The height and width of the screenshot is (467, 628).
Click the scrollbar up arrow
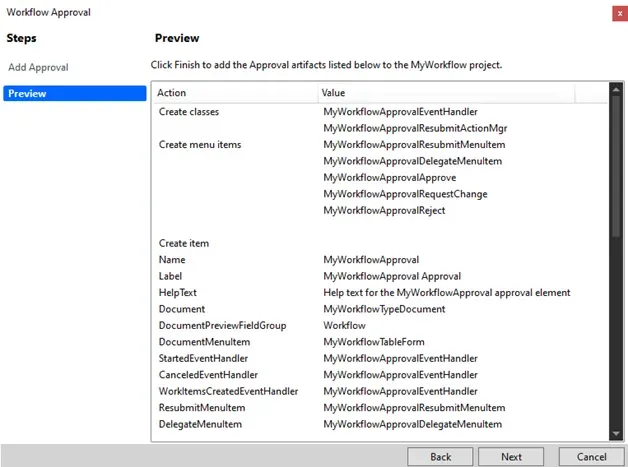pyautogui.click(x=616, y=93)
